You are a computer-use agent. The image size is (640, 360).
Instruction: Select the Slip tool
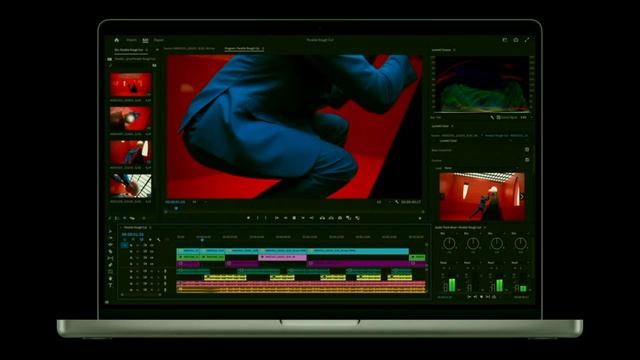pos(110,258)
